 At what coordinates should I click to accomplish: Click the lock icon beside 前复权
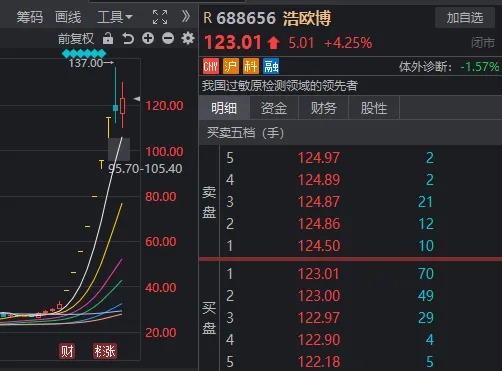[x=108, y=38]
